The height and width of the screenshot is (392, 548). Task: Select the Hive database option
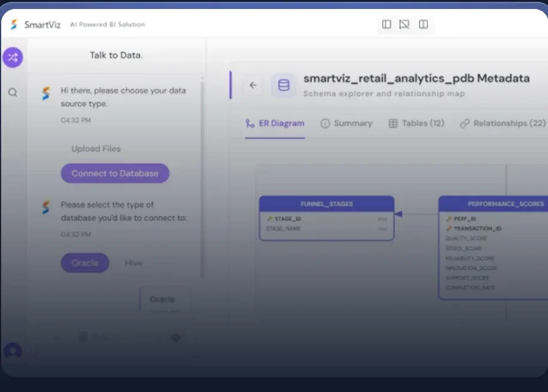click(134, 263)
